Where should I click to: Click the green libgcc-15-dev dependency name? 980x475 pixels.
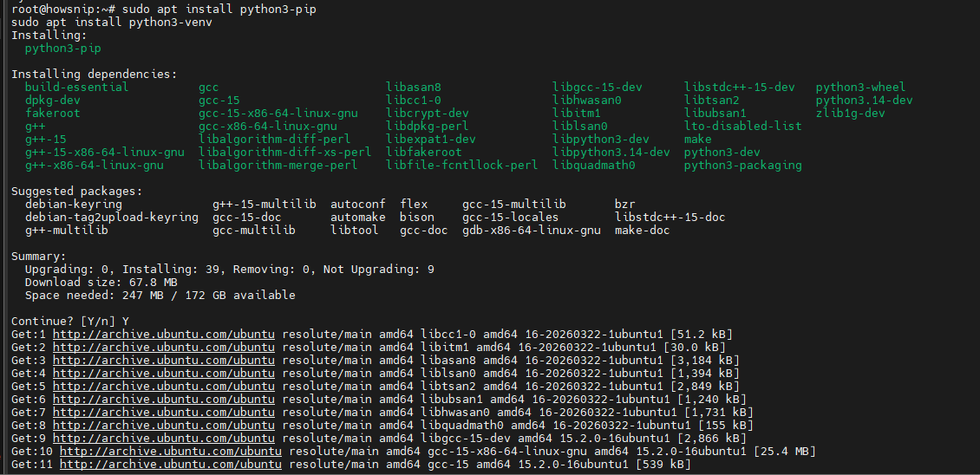click(x=598, y=88)
